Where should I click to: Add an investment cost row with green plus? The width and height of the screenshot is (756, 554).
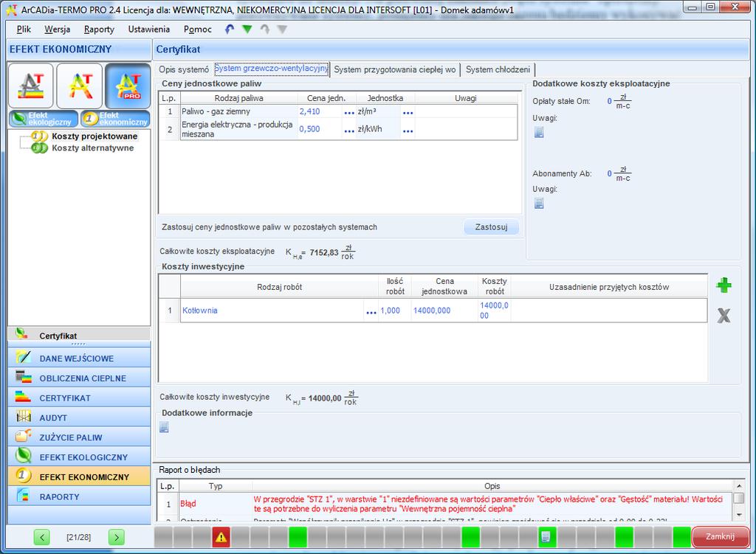pos(724,285)
